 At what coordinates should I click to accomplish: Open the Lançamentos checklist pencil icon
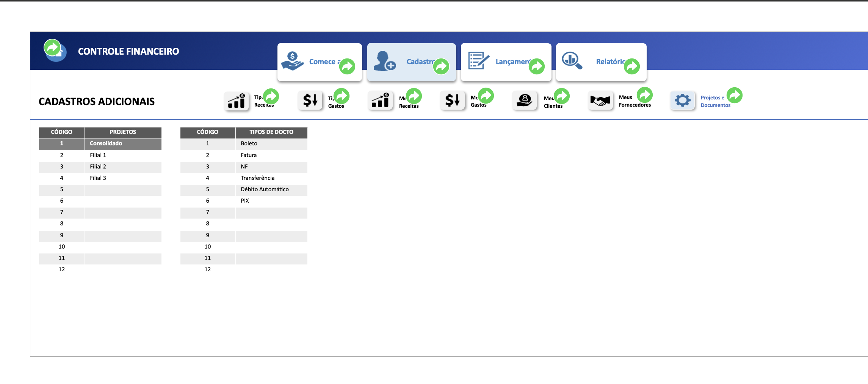pyautogui.click(x=479, y=61)
